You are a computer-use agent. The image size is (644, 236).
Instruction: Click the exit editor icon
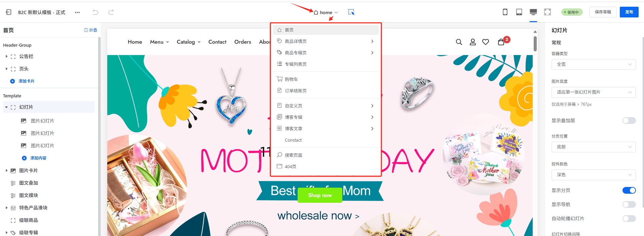coord(9,12)
